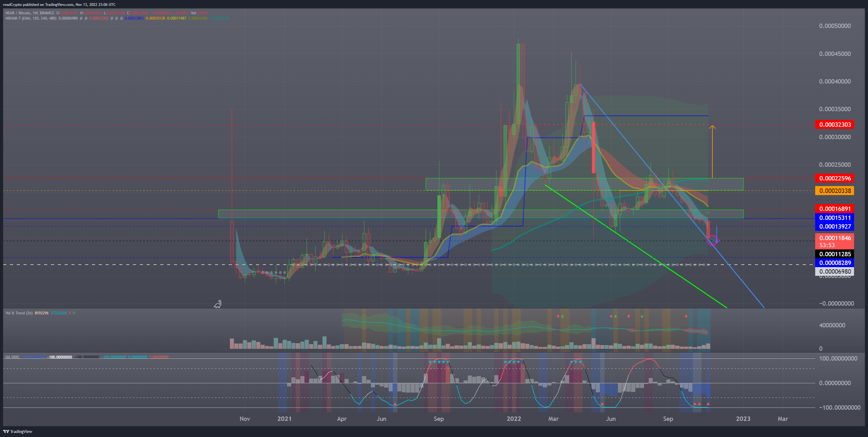868x437 pixels.
Task: Click 0.00050000 on the price axis
Action: 835,26
